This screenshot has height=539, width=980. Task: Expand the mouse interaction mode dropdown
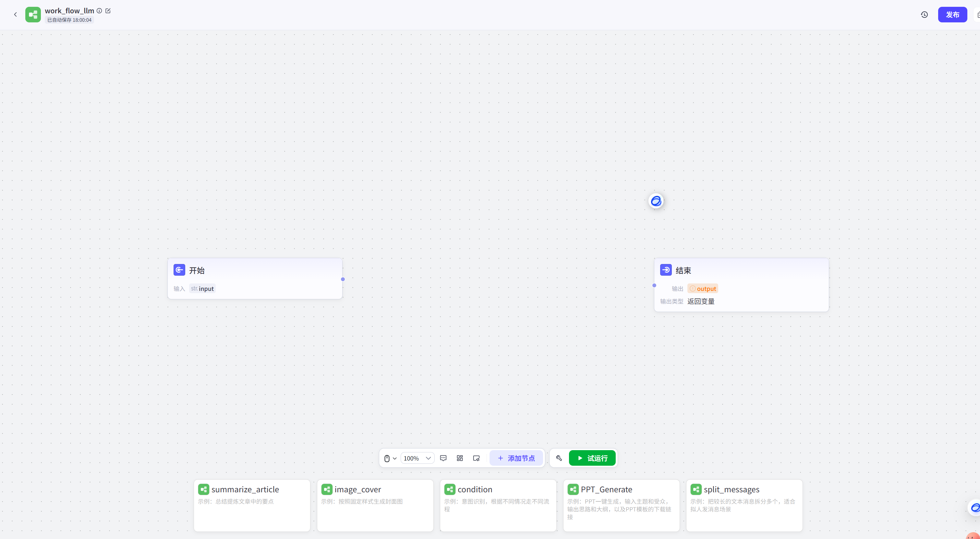tap(390, 458)
